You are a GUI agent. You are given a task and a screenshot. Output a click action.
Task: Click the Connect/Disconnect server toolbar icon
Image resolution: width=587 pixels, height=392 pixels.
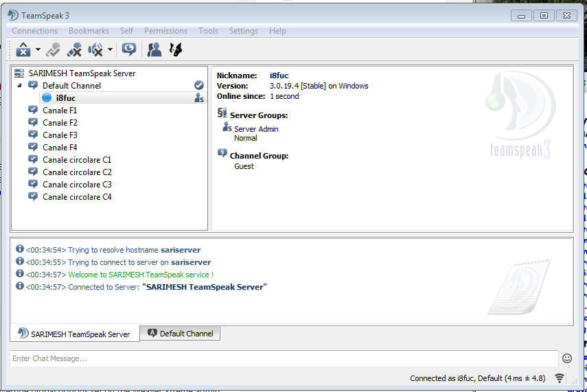(23, 49)
